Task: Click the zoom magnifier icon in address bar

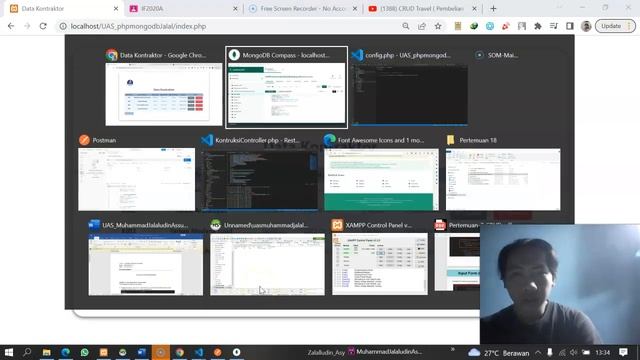Action: 406,26
